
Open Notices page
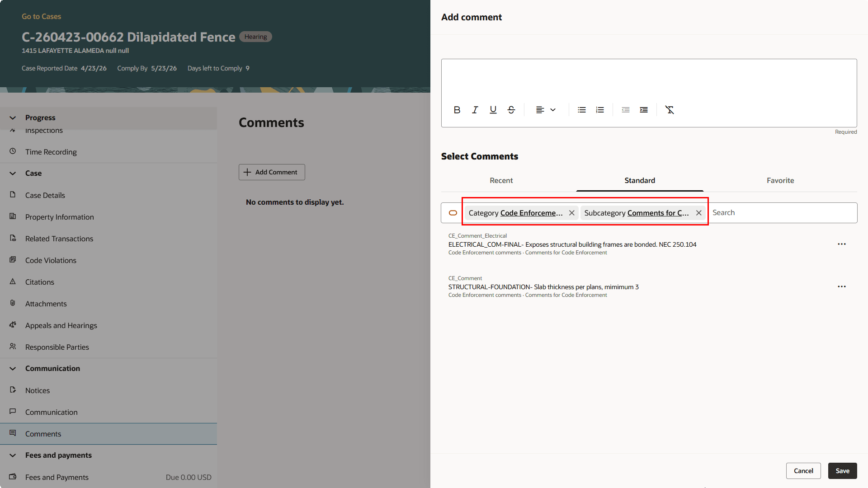tap(108, 390)
